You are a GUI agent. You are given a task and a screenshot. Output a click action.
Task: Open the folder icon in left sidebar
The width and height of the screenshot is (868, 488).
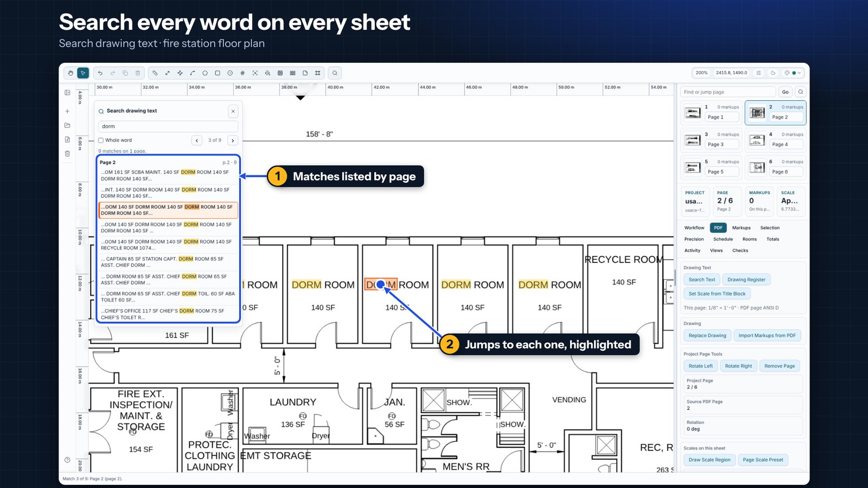point(67,125)
